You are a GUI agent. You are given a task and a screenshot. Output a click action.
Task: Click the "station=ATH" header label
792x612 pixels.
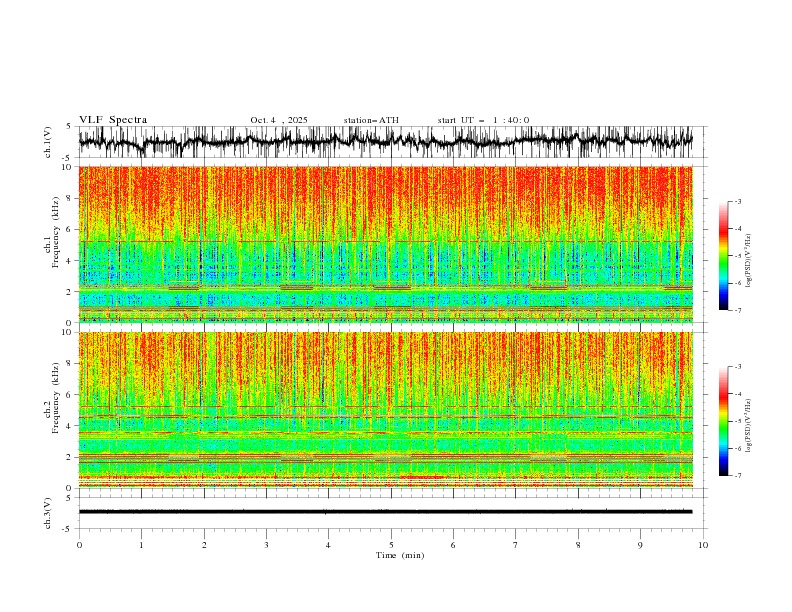point(371,120)
